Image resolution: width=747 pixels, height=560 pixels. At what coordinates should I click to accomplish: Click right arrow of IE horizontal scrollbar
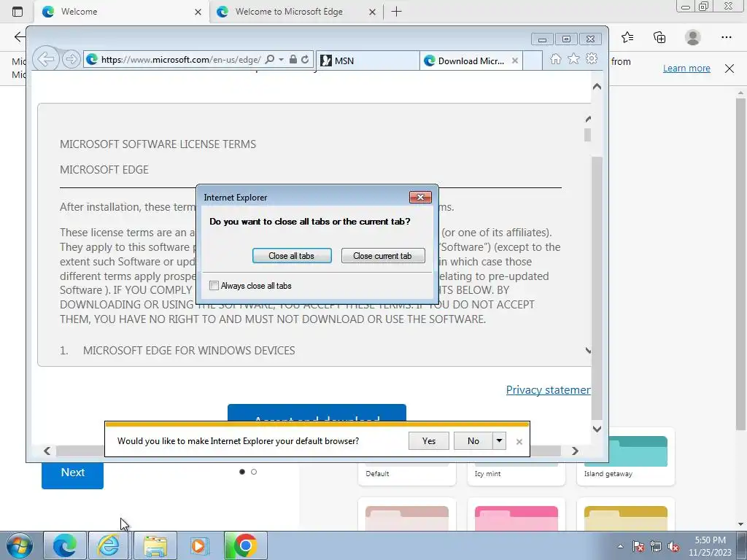[x=575, y=451]
